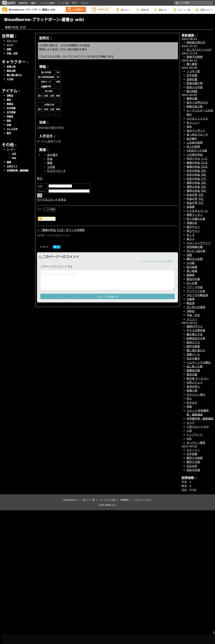Click このページのコメントをすべて見る link
The height and width of the screenshot is (644, 215).
pyautogui.click(x=155, y=261)
